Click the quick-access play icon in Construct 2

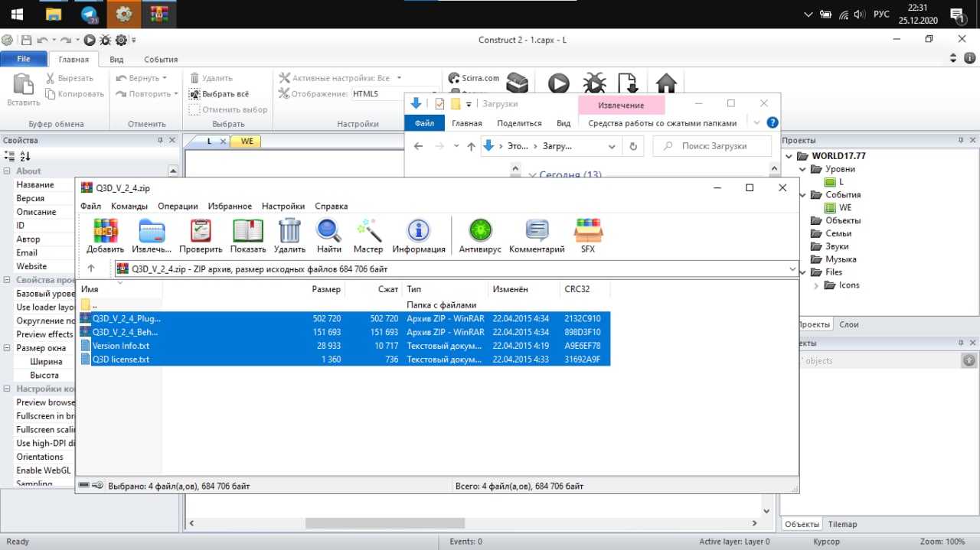(90, 40)
